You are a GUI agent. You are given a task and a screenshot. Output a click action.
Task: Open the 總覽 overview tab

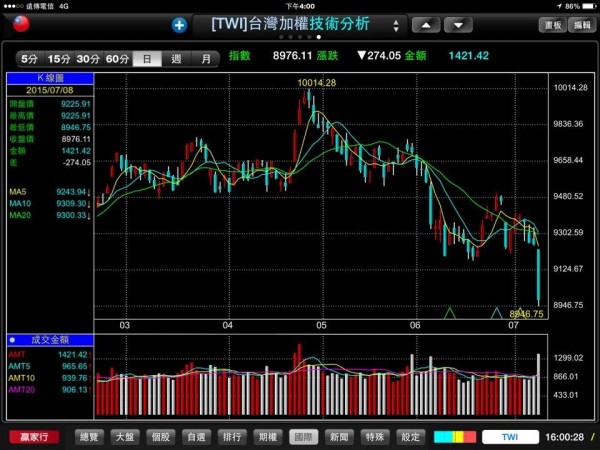coord(89,437)
